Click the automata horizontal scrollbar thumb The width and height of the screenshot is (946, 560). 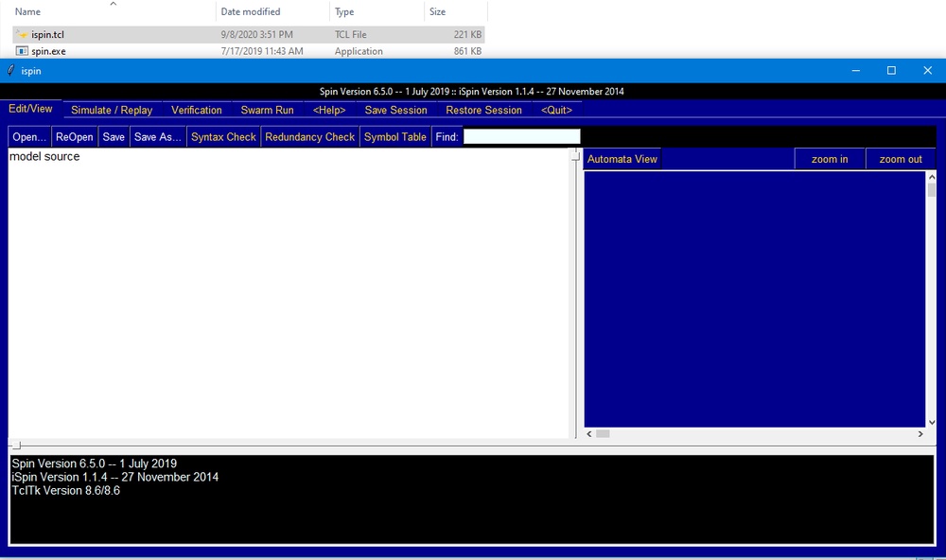603,434
